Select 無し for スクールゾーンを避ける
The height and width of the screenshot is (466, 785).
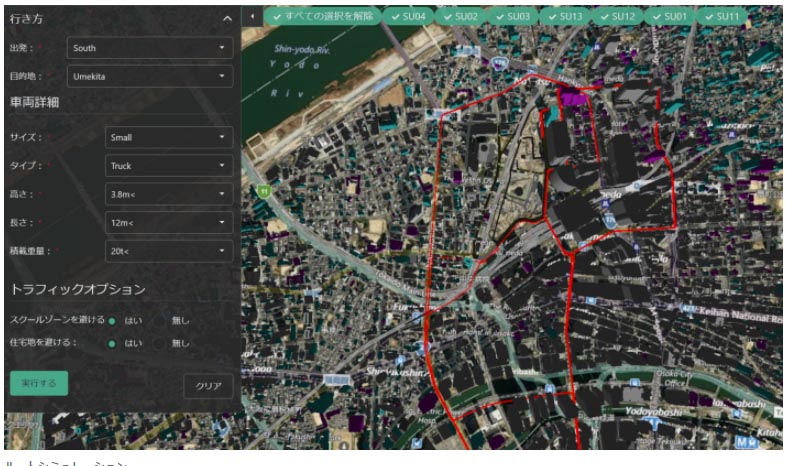159,321
